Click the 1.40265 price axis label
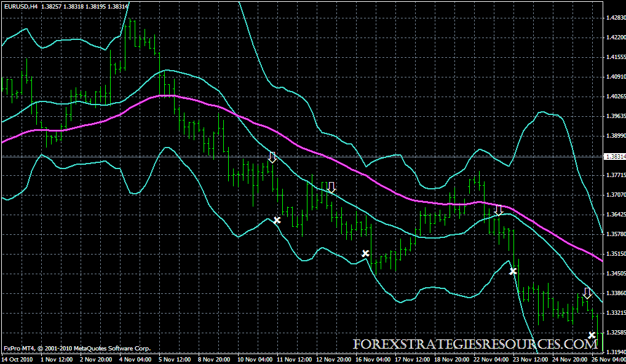The height and width of the screenshot is (364, 626). point(616,96)
